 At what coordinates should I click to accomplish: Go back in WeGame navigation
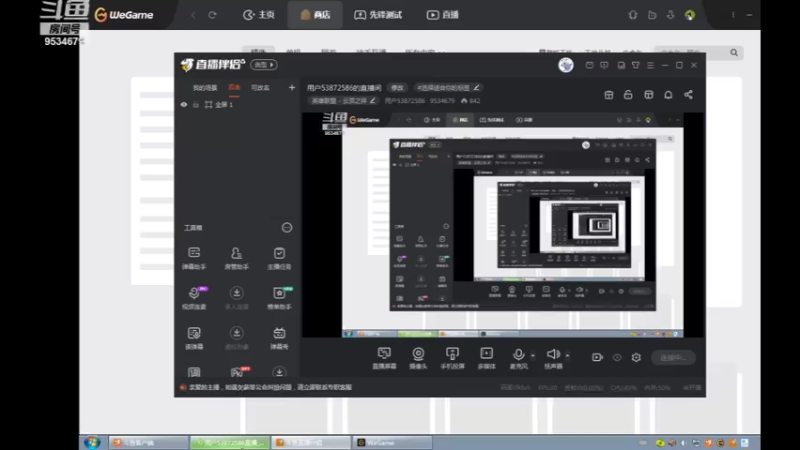(x=193, y=15)
